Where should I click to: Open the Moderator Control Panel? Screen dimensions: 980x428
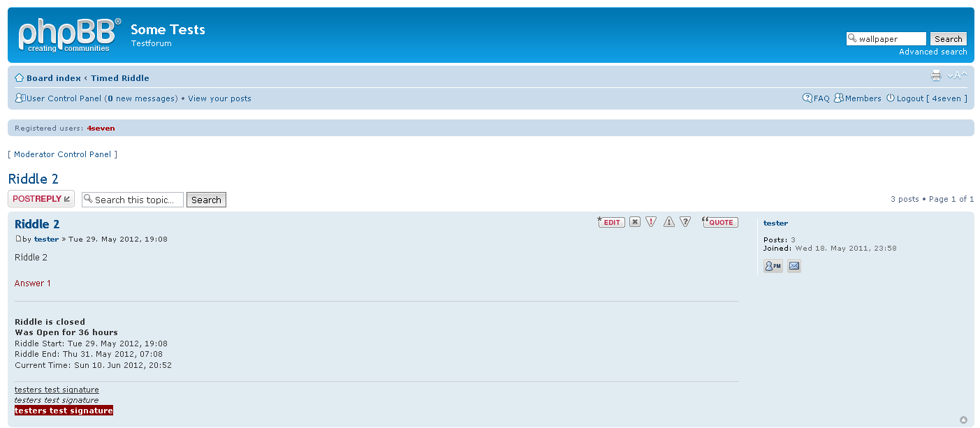pos(62,154)
